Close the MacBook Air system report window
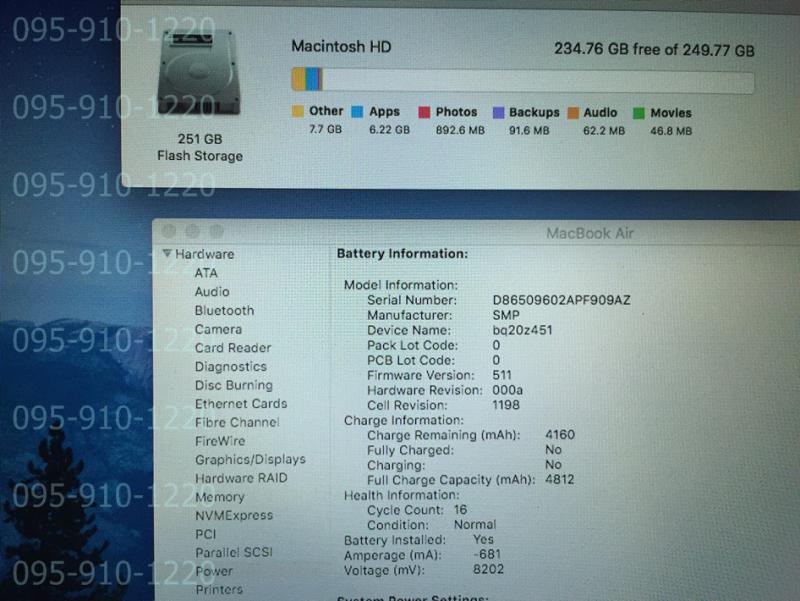This screenshot has width=800, height=601. tap(169, 232)
